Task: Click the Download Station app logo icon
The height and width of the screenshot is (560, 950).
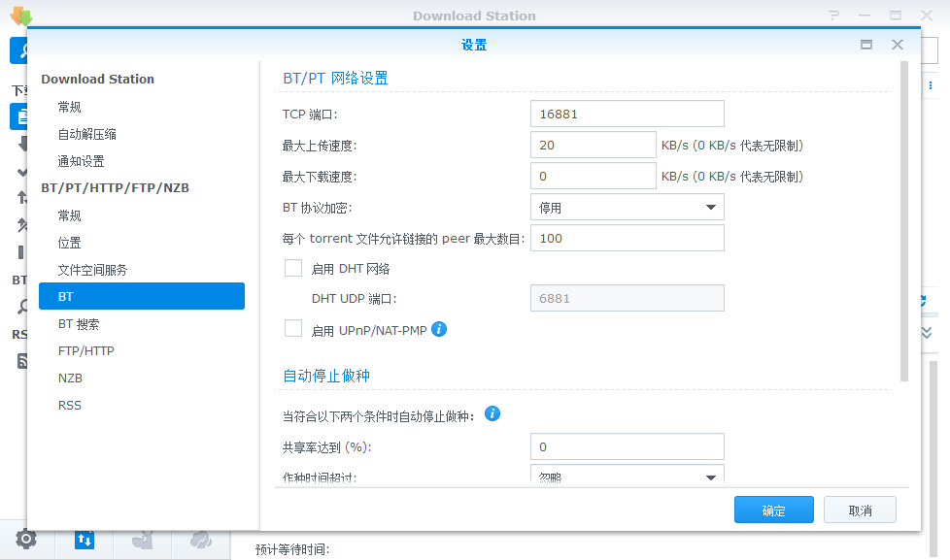Action: (x=20, y=16)
